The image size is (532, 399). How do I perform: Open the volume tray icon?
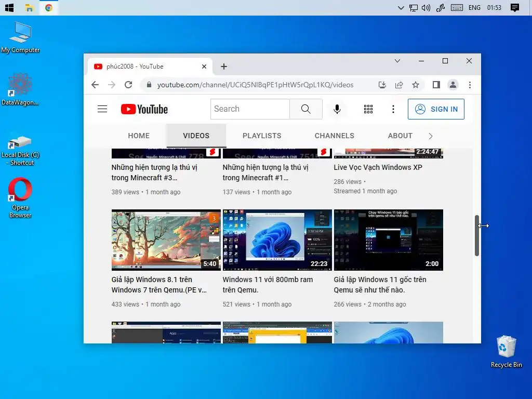(x=426, y=8)
